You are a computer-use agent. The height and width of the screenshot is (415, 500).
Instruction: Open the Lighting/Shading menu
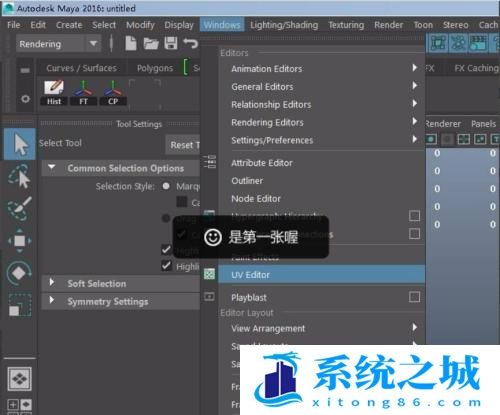click(284, 25)
